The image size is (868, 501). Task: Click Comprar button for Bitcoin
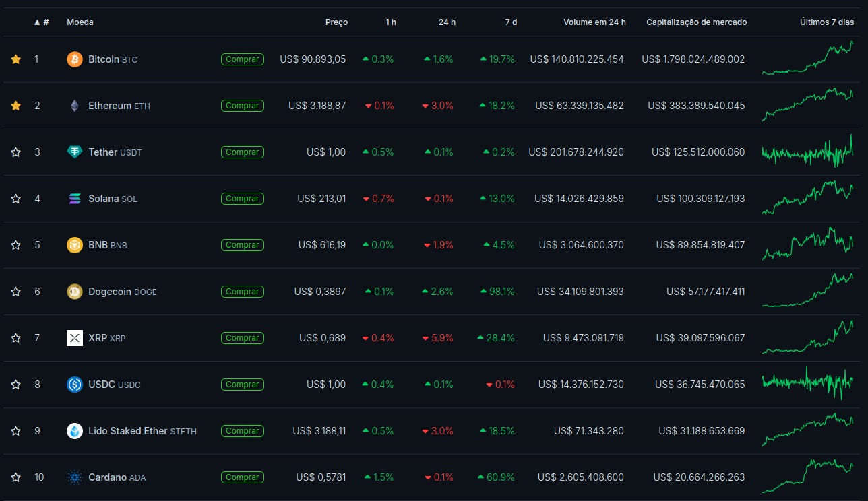tap(243, 59)
